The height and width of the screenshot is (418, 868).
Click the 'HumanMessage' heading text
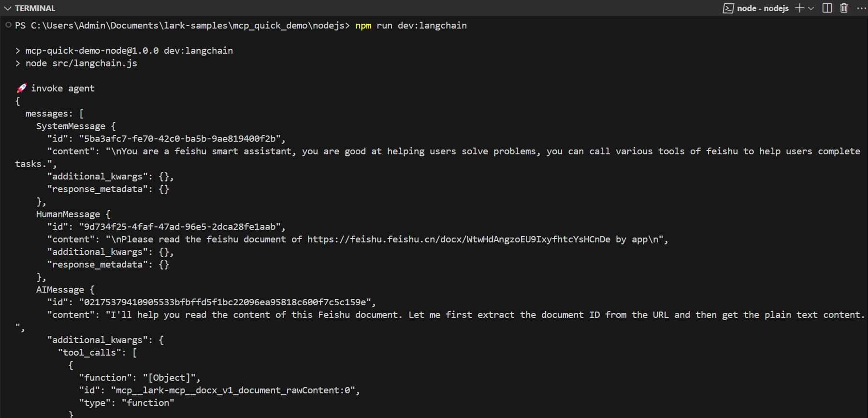click(x=68, y=214)
